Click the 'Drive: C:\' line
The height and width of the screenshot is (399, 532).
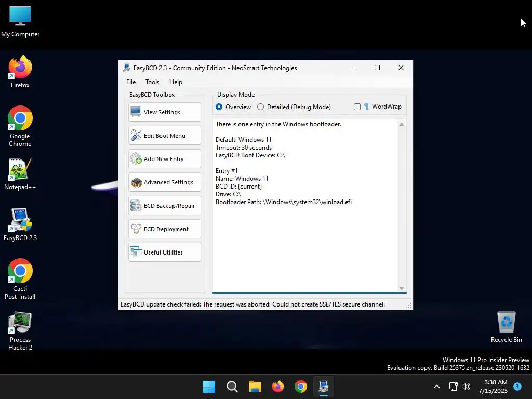point(229,194)
